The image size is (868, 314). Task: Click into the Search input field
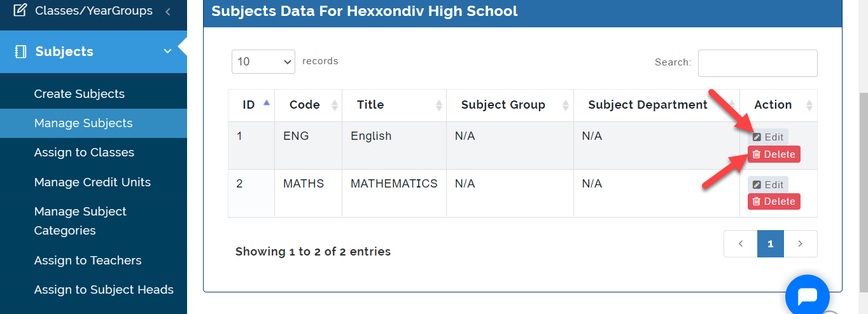pyautogui.click(x=757, y=63)
